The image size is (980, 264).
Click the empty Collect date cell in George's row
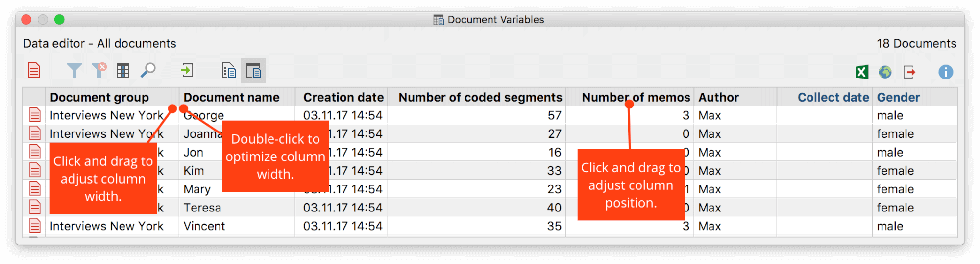click(825, 115)
